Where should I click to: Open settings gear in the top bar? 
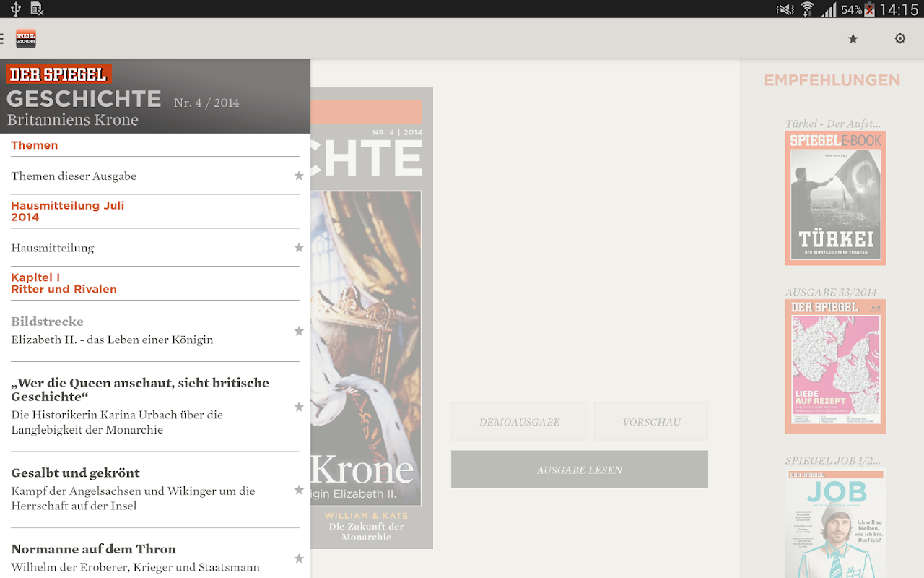tap(900, 38)
